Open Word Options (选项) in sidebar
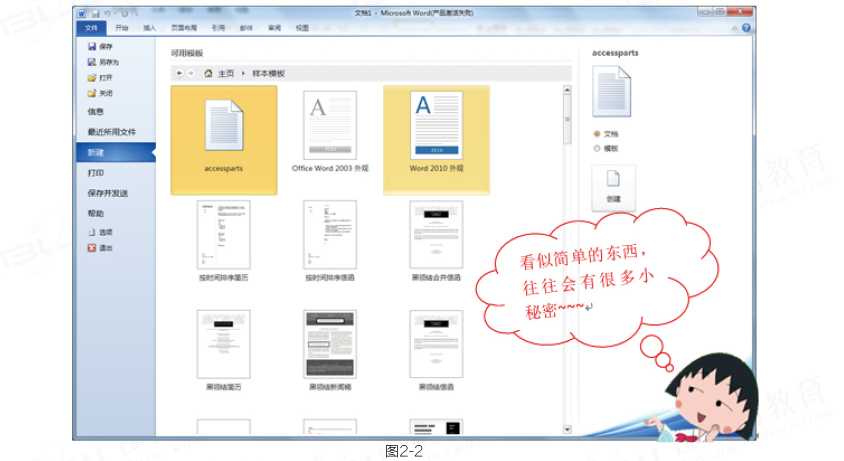 tap(100, 232)
